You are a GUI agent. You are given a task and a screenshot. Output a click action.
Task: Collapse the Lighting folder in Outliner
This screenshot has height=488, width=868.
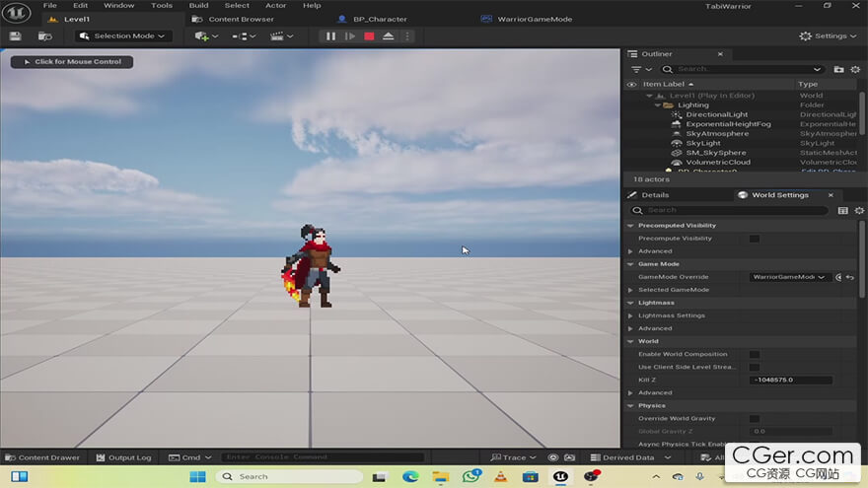pos(658,105)
